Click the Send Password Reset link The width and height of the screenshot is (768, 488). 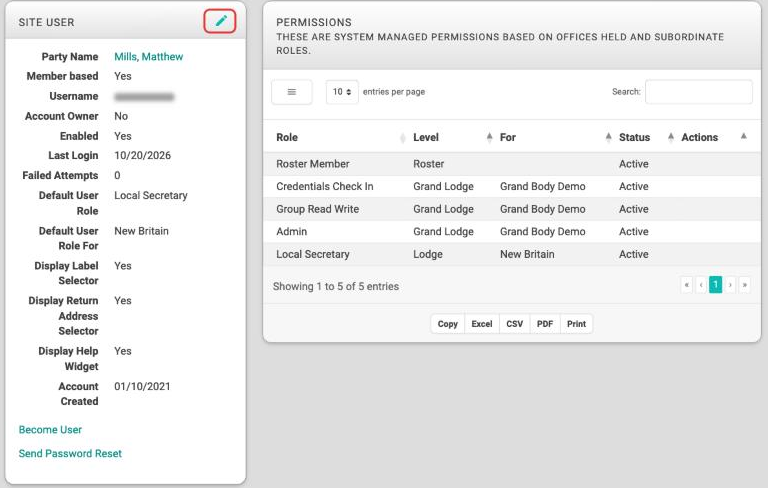(70, 454)
